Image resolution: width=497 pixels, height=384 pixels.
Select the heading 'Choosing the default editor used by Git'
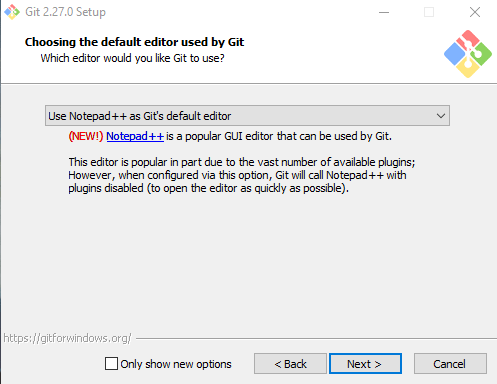134,42
